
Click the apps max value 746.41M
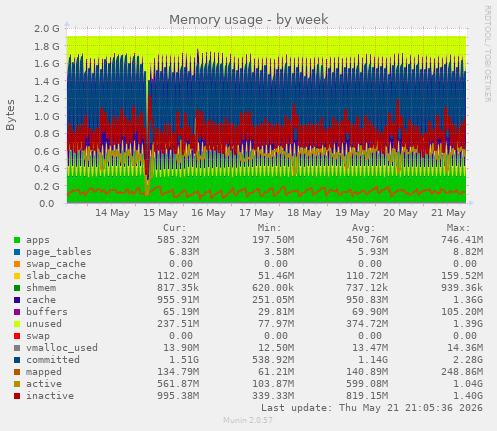tap(462, 240)
